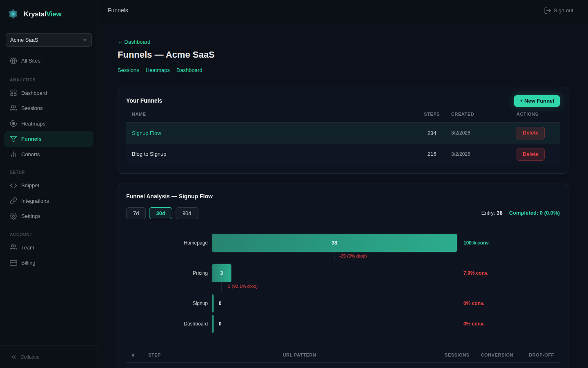Switch time range to 7d
This screenshot has width=588, height=368.
point(136,213)
